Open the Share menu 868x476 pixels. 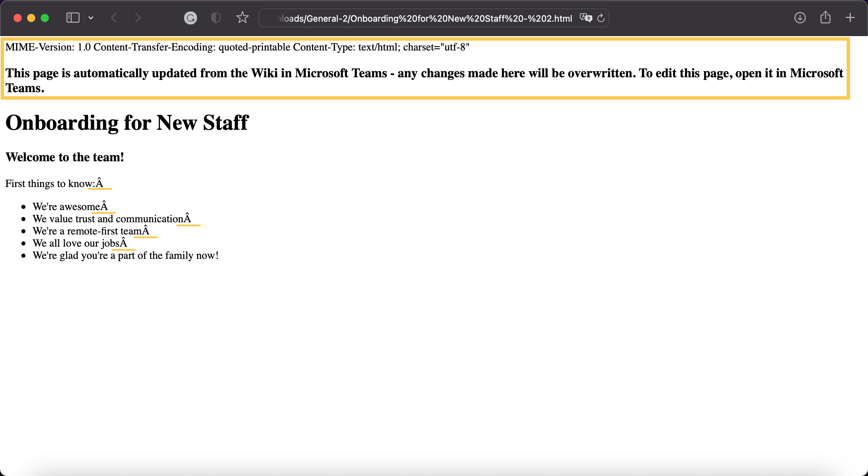click(x=825, y=18)
